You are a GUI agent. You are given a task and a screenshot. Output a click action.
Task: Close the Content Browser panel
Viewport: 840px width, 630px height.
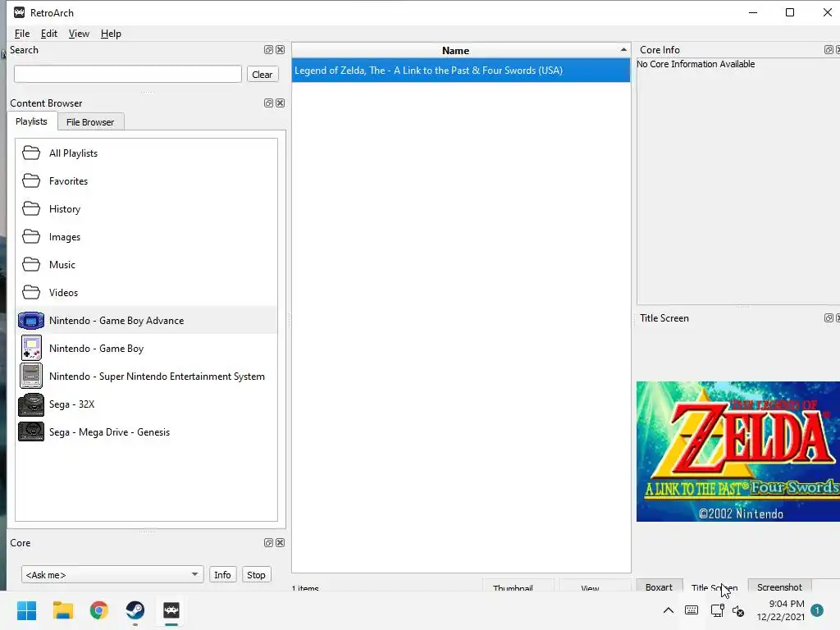coord(281,103)
